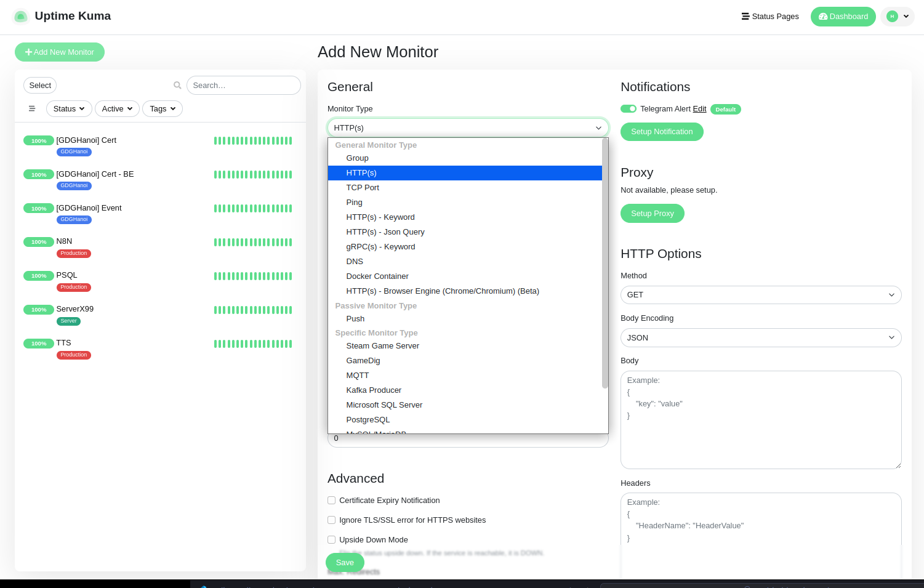The height and width of the screenshot is (588, 924).
Task: Select Microsoft SQL Server monitor type
Action: [465, 405]
